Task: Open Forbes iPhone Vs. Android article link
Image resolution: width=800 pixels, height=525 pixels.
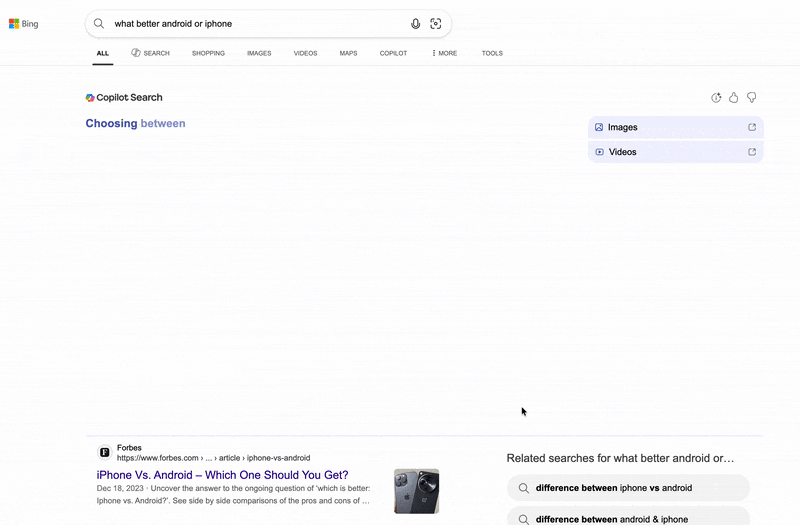Action: 222,475
